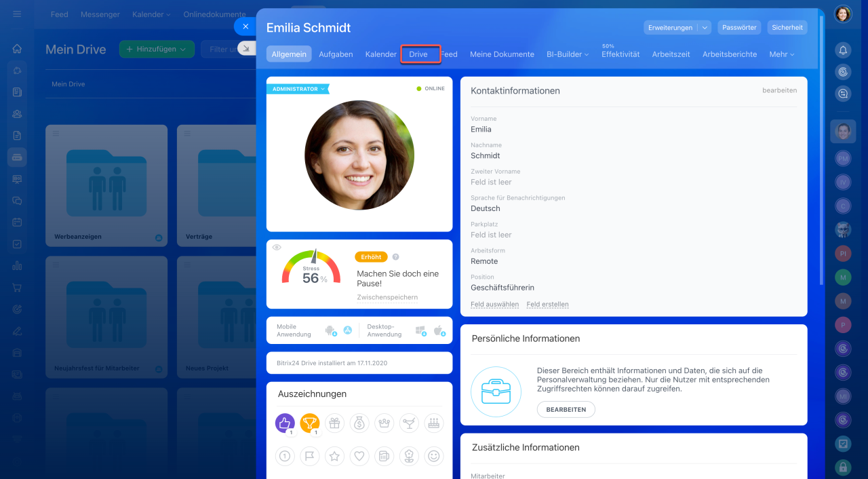Choose the crown award icon
This screenshot has height=479, width=868.
pos(384,423)
